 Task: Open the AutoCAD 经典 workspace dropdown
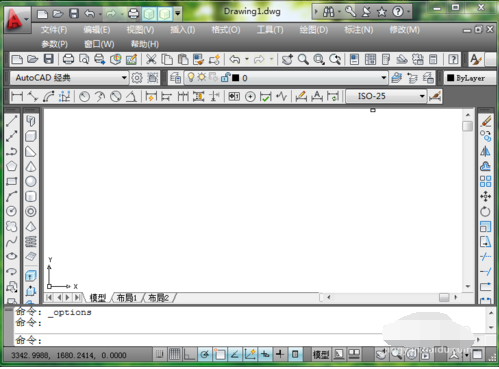click(69, 78)
